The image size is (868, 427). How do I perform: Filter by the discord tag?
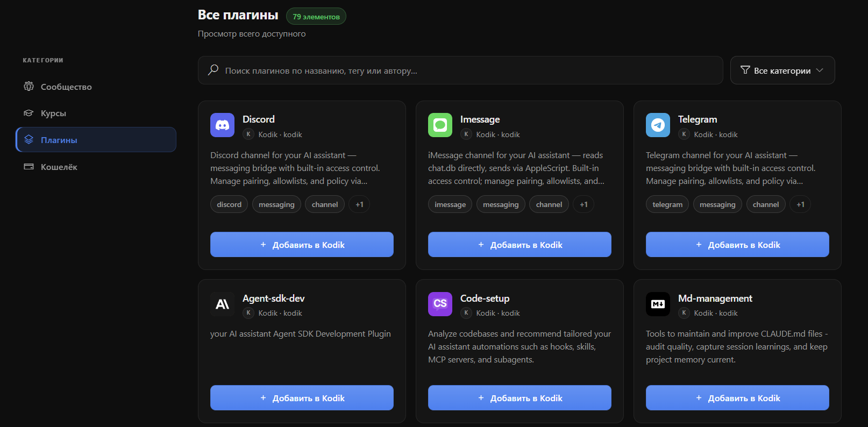coord(229,204)
